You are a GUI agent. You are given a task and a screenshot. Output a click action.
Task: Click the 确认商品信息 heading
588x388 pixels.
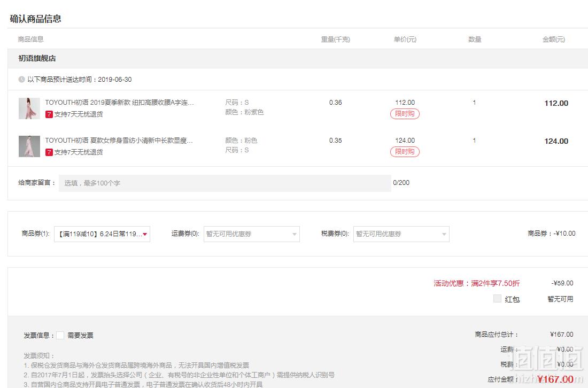coord(35,19)
